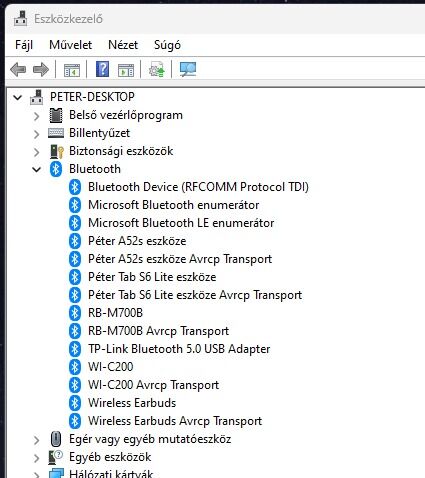
Task: Click the scan for hardware changes monitor icon
Action: coord(188,69)
